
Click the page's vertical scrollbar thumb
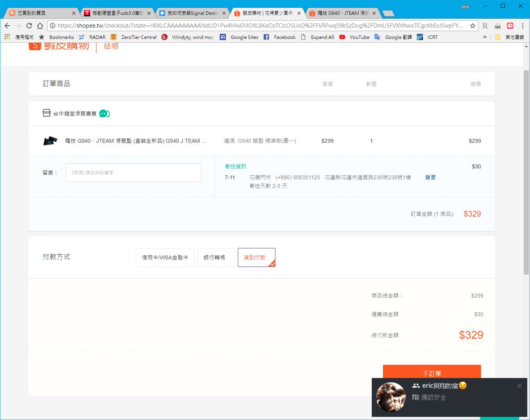[526, 172]
